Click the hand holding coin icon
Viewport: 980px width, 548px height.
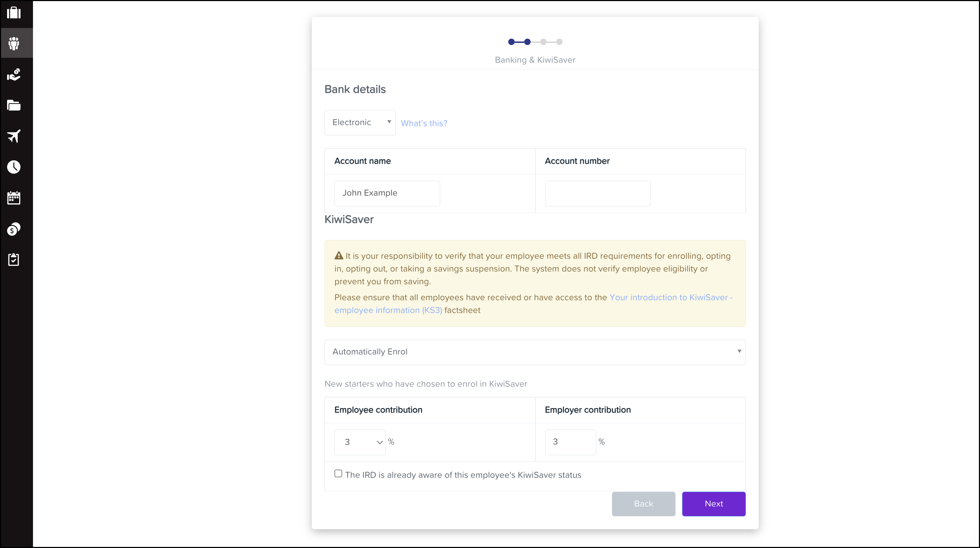pos(14,74)
